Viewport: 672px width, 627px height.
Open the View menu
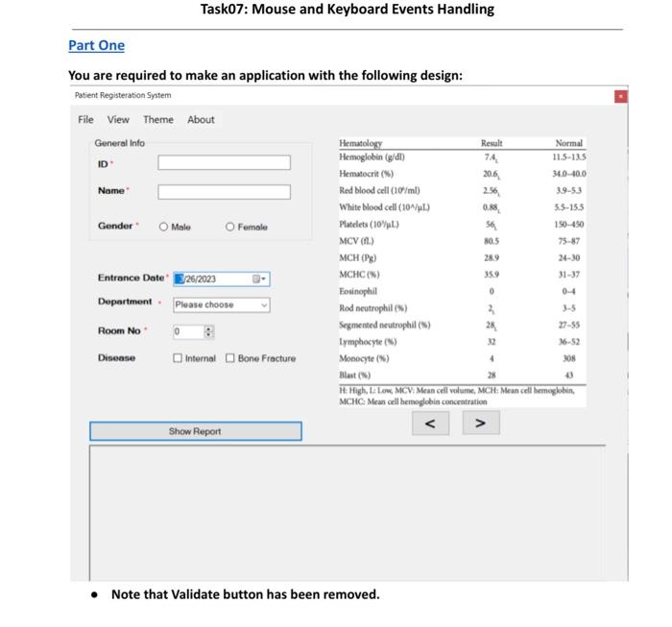118,120
